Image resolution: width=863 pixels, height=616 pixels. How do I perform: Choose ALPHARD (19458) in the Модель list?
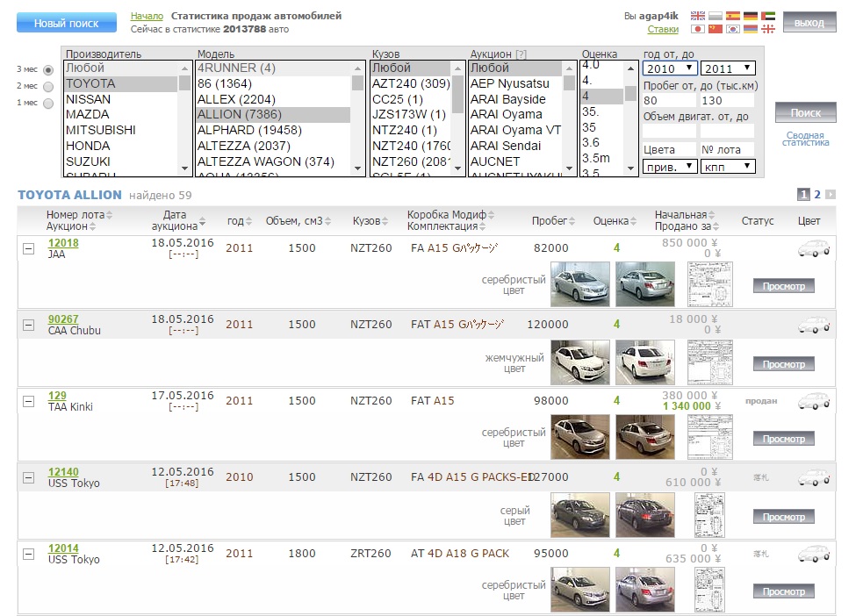[x=273, y=131]
